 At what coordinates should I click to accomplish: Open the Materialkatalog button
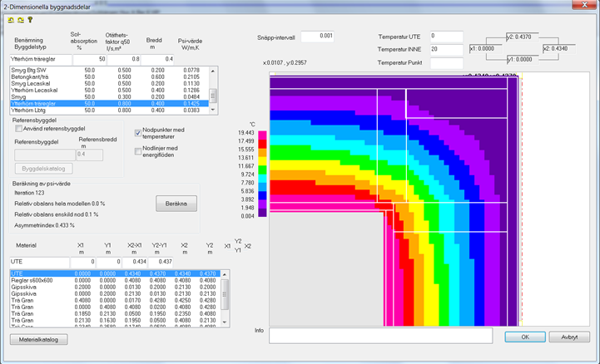pyautogui.click(x=38, y=340)
